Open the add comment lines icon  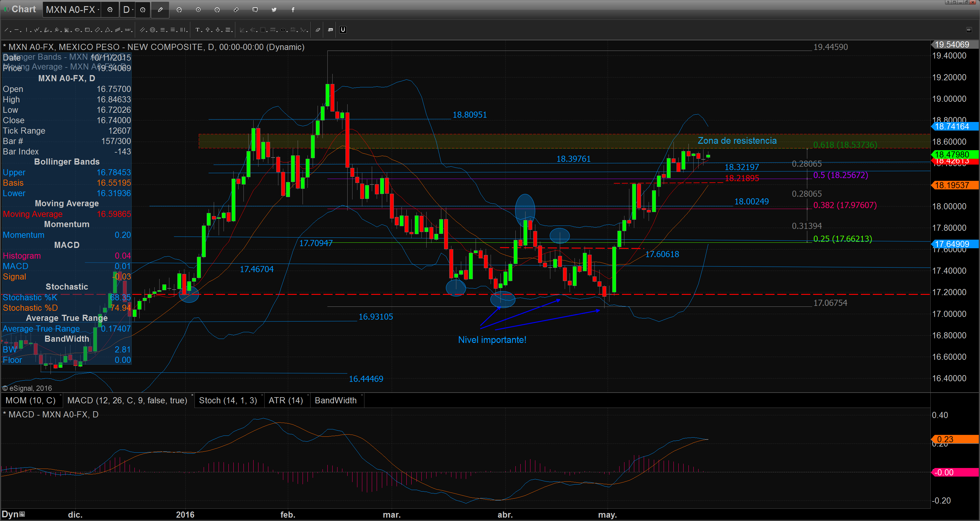[x=330, y=30]
